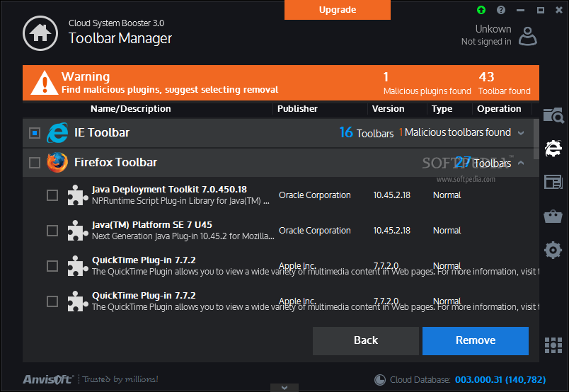Image resolution: width=569 pixels, height=392 pixels.
Task: Open the help question mark icon
Action: pyautogui.click(x=501, y=10)
